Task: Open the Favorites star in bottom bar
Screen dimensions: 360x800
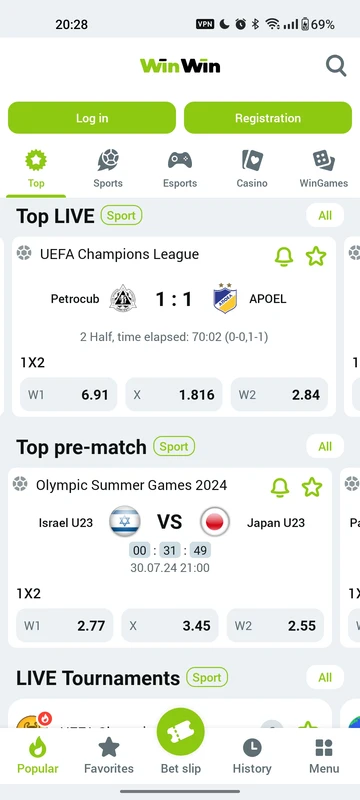Action: point(109,747)
